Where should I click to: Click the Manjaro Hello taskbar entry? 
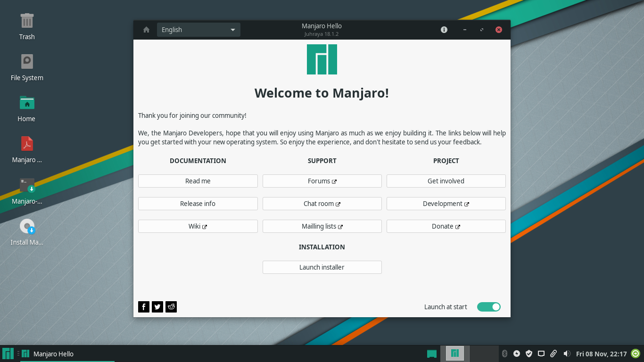tap(67, 354)
